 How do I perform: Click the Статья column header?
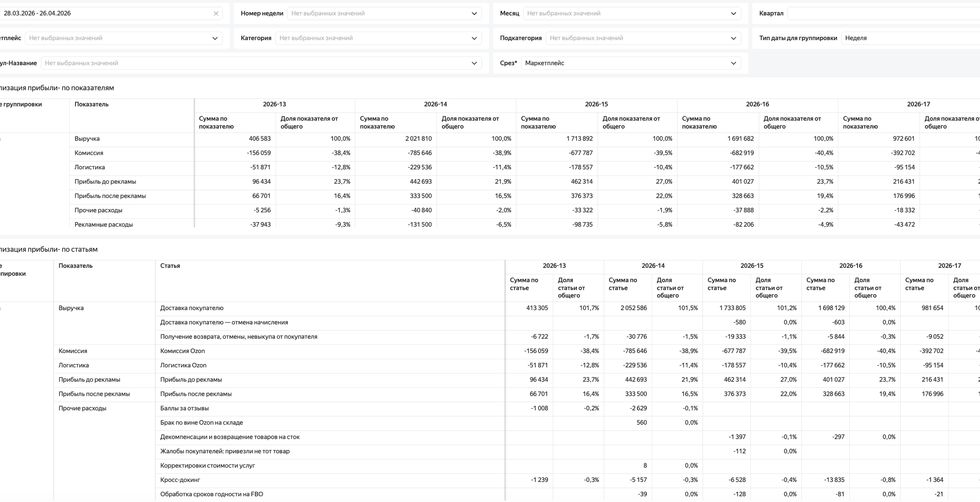[170, 266]
